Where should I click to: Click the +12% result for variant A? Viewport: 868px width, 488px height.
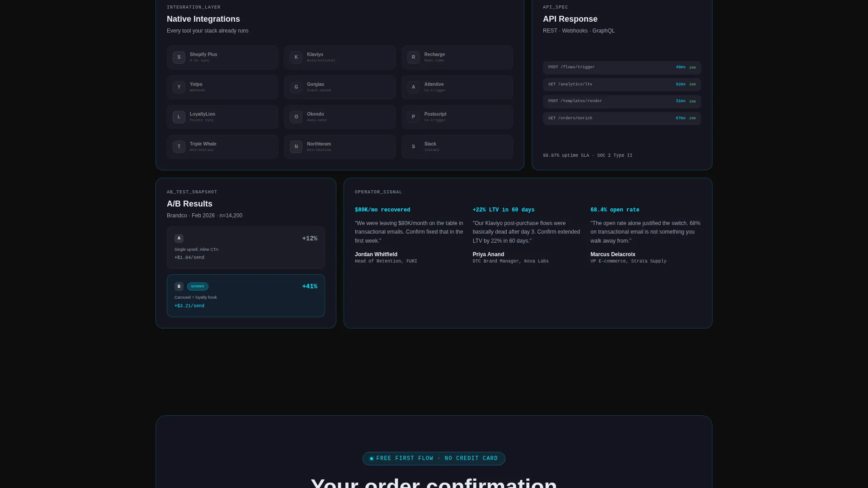pos(310,239)
